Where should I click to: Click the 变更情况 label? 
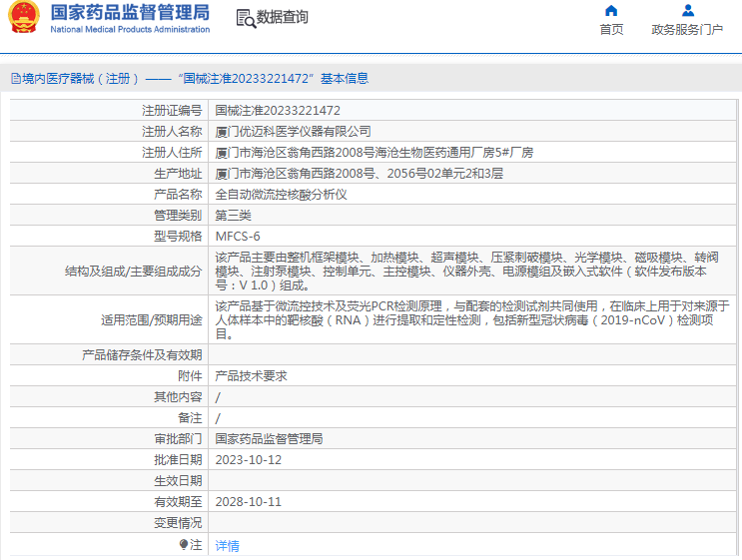coord(179,523)
